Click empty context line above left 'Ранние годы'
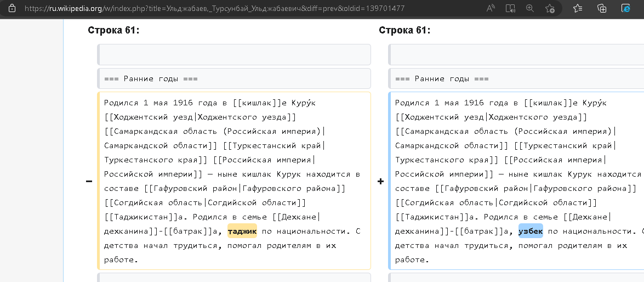644x282 pixels. click(x=234, y=55)
